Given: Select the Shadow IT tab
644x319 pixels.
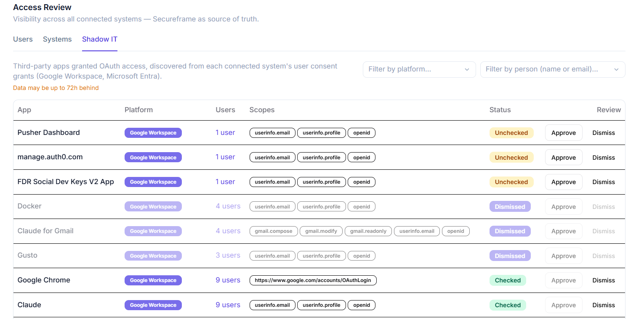Looking at the screenshot, I should coord(100,39).
